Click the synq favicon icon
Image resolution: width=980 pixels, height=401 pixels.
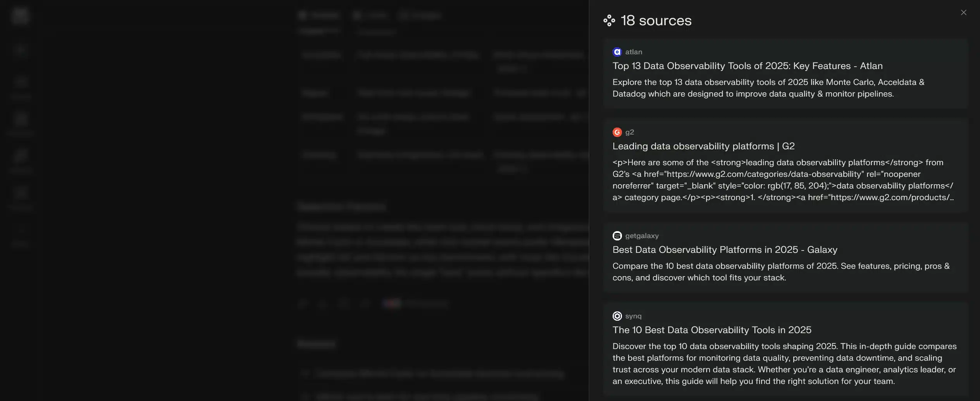coord(617,316)
